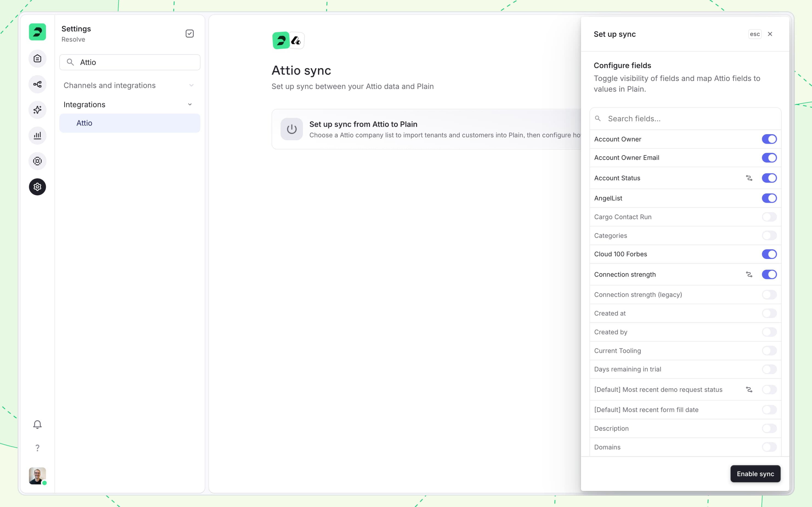Screen dimensions: 812x507
Task: Expand Channels and integrations chevron
Action: coord(191,86)
